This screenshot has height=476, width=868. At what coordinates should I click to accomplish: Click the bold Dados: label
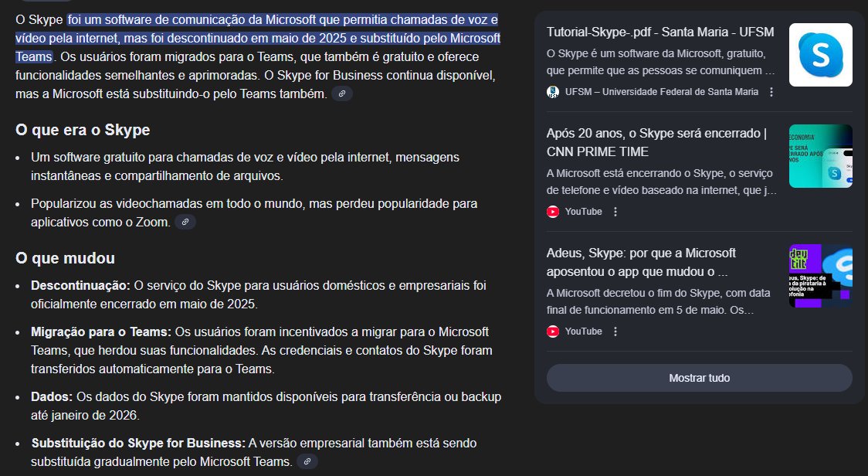pos(52,396)
